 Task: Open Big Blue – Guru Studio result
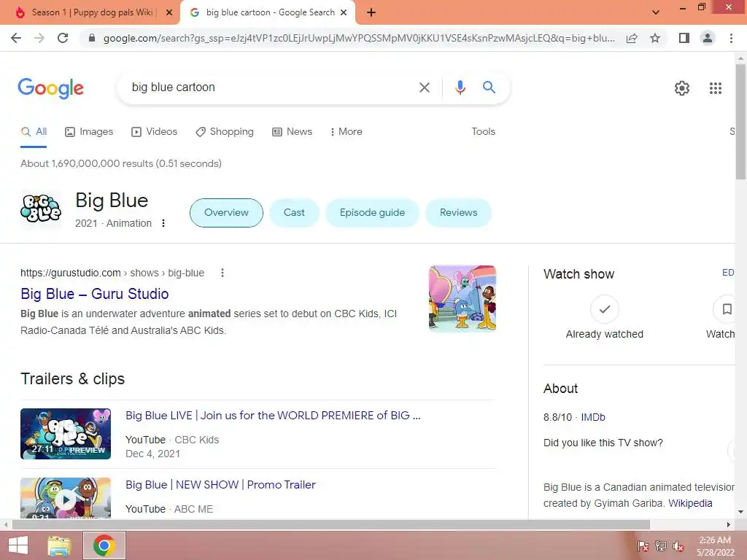coord(95,294)
